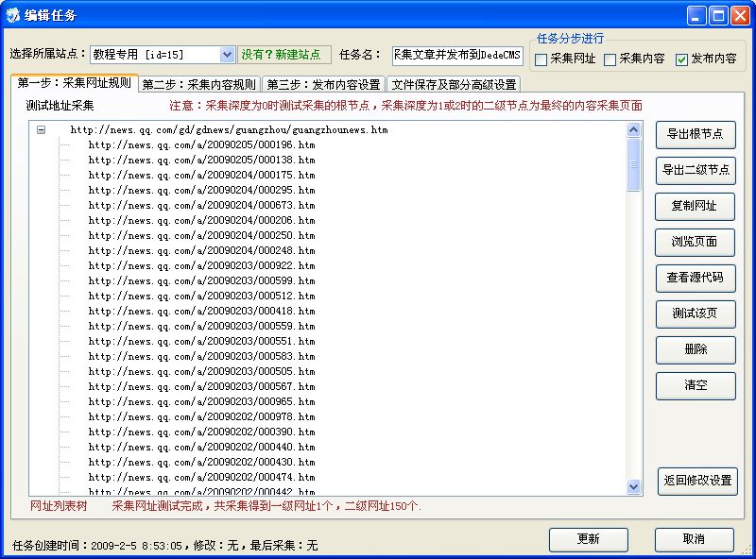
Task: Click the 导出二级节点 button
Action: point(696,170)
